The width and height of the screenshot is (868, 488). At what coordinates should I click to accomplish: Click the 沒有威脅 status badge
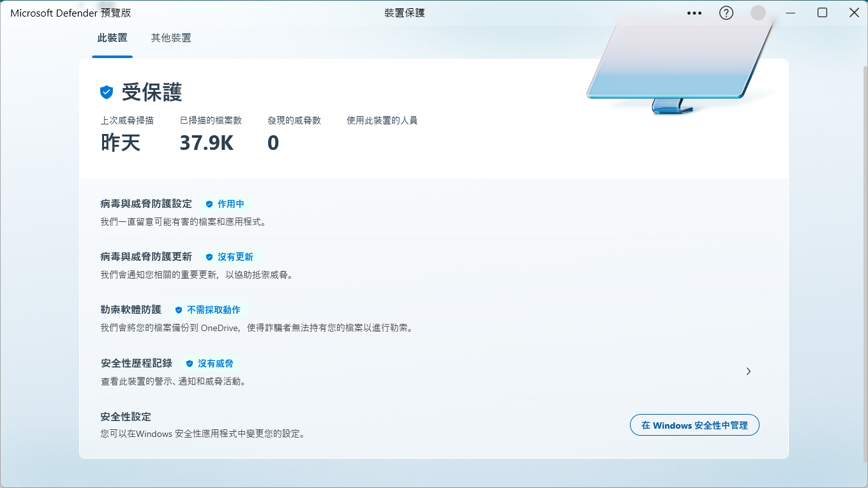(x=209, y=364)
